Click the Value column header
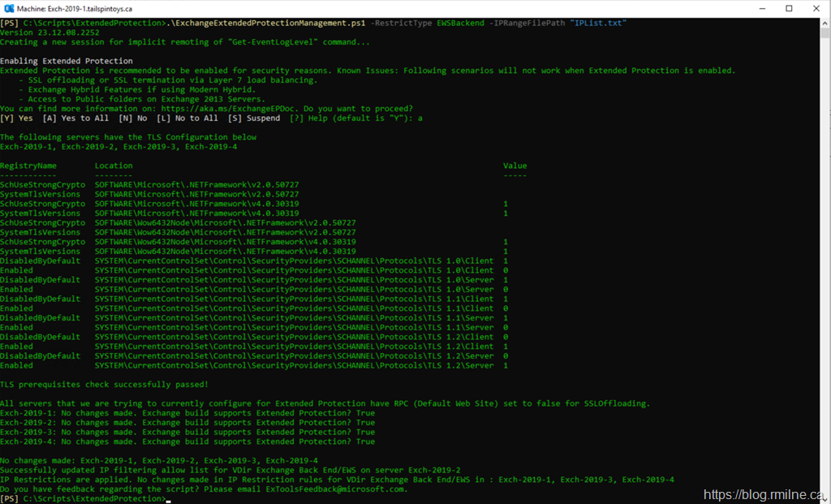Screen dimensions: 831x504 [x=515, y=166]
